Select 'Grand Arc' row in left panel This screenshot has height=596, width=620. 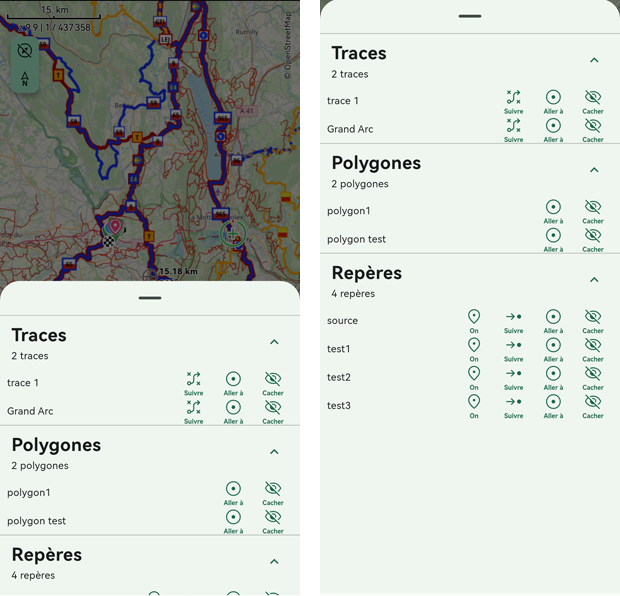pos(150,411)
